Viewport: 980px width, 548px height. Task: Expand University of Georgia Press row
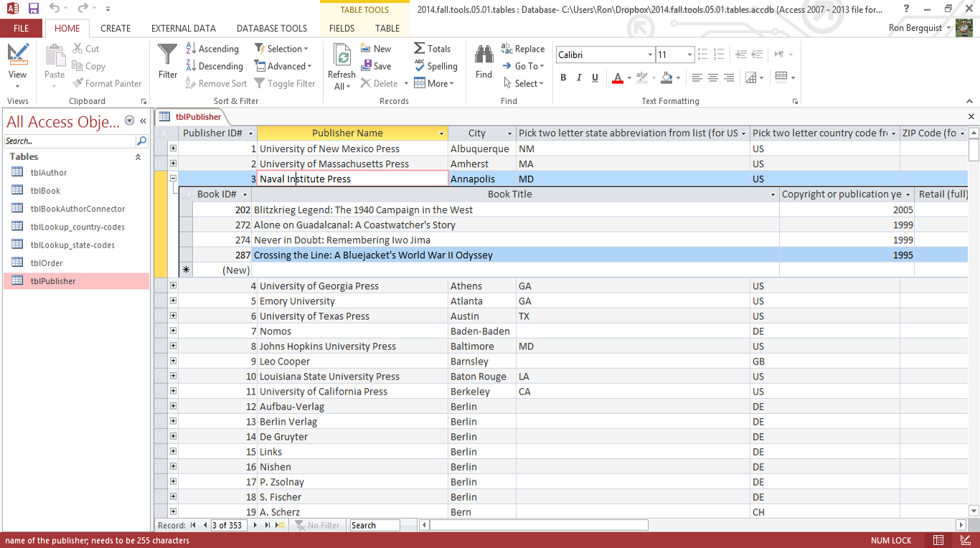tap(173, 285)
